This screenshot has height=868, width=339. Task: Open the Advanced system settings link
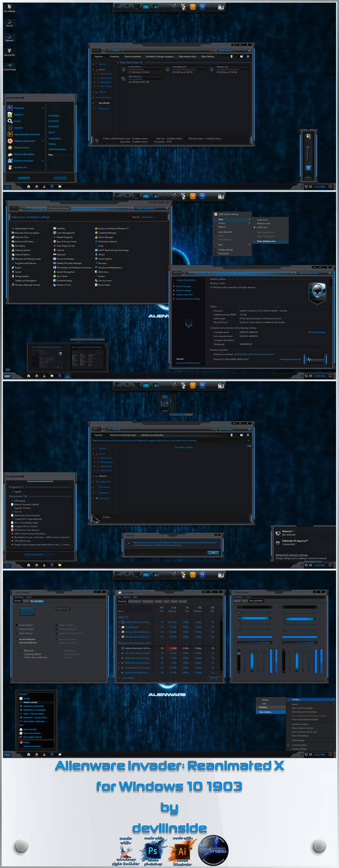click(x=188, y=299)
